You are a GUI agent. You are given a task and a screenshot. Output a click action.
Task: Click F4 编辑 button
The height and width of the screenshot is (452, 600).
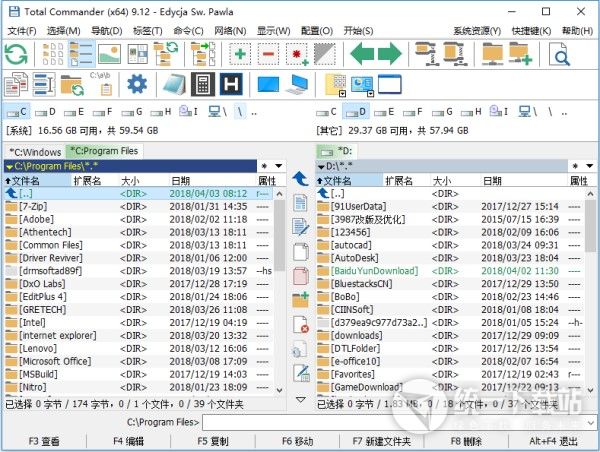(129, 441)
